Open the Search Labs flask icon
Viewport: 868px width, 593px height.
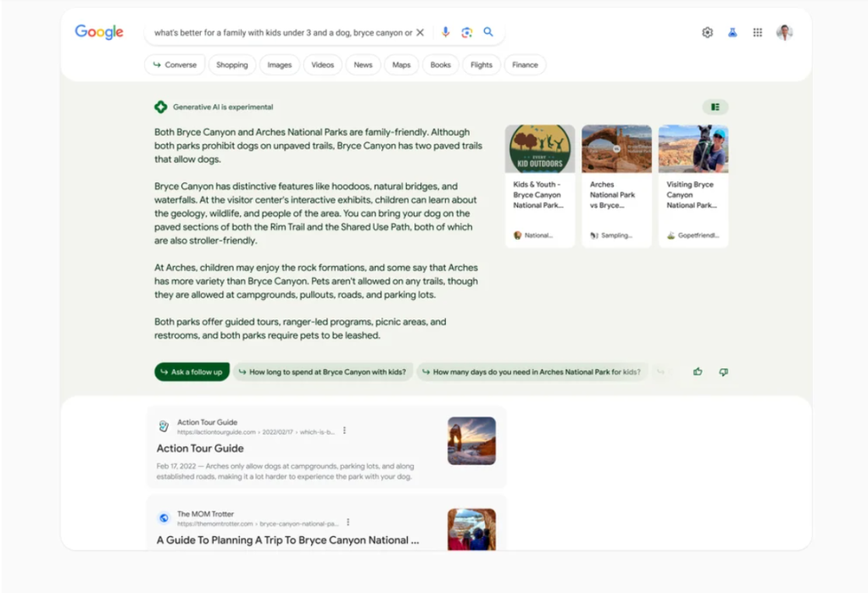click(732, 31)
